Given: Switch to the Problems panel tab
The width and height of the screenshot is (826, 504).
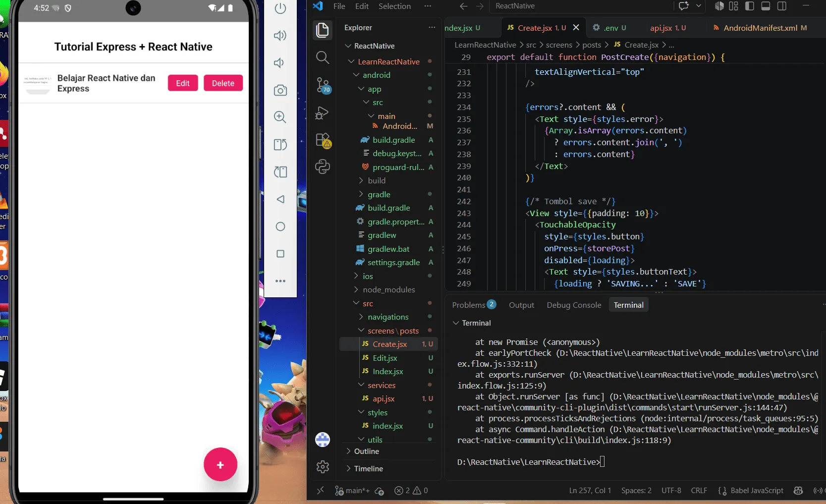Looking at the screenshot, I should click(x=474, y=305).
